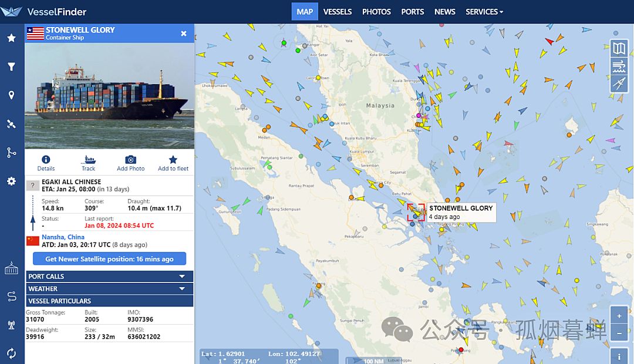Add STONEWELL GLORY to fleet
Viewport: 634px width, 364px height.
[x=173, y=160]
